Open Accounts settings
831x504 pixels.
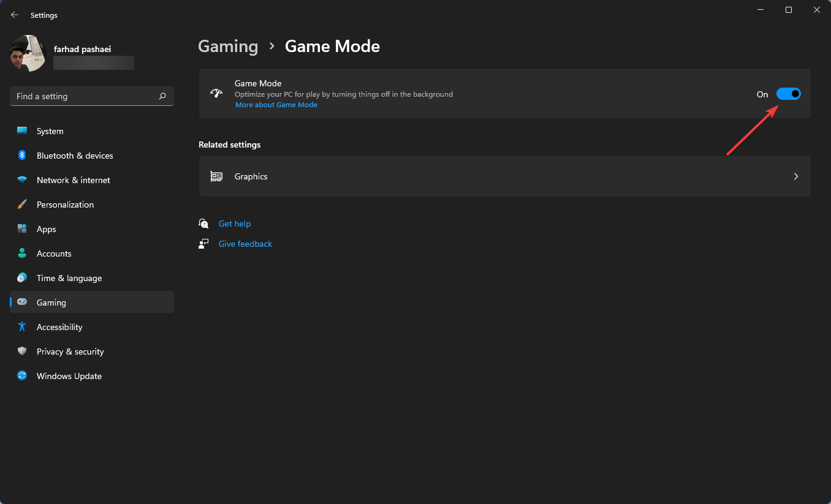pyautogui.click(x=22, y=253)
